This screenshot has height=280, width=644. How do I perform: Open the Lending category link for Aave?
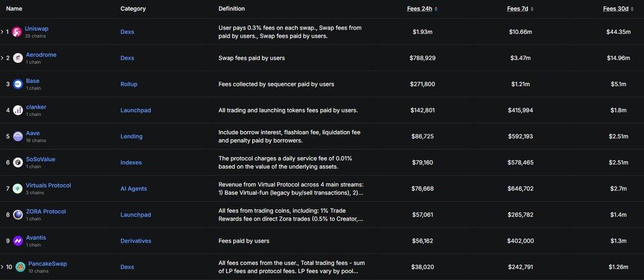[x=132, y=137]
